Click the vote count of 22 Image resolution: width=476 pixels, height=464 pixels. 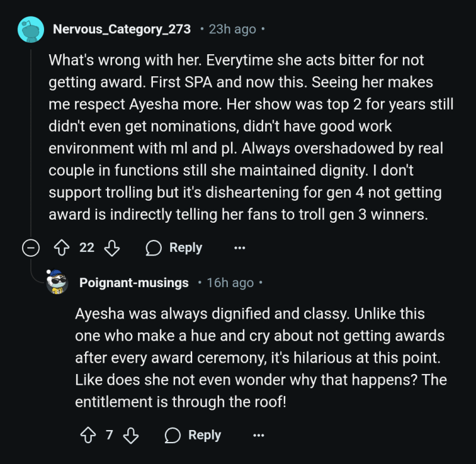tap(87, 248)
